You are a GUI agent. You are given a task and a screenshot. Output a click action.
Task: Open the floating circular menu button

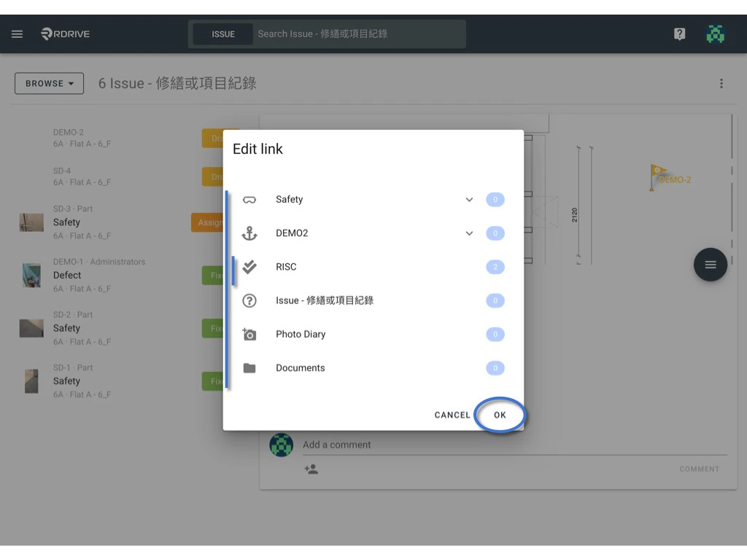(x=710, y=265)
